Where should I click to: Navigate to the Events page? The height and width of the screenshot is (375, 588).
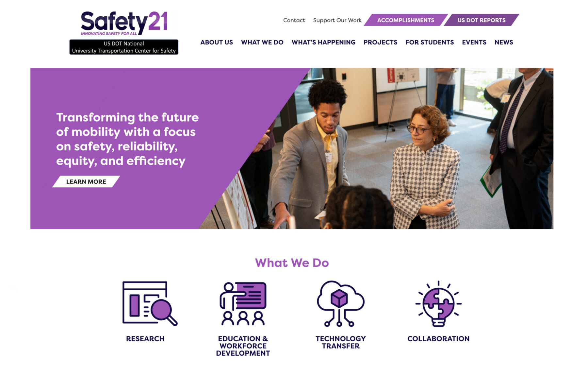click(474, 42)
